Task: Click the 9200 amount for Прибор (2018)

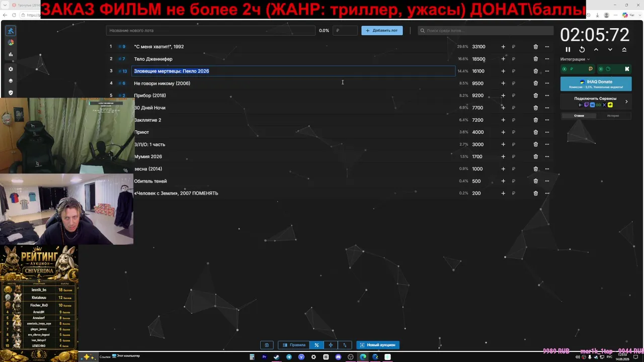Action: (477, 96)
